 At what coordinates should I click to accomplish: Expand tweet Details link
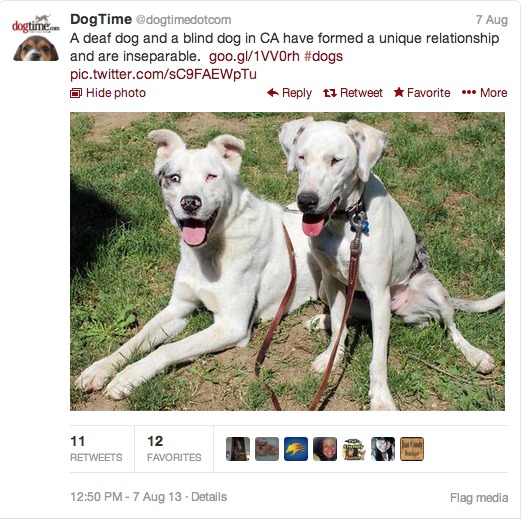(209, 497)
